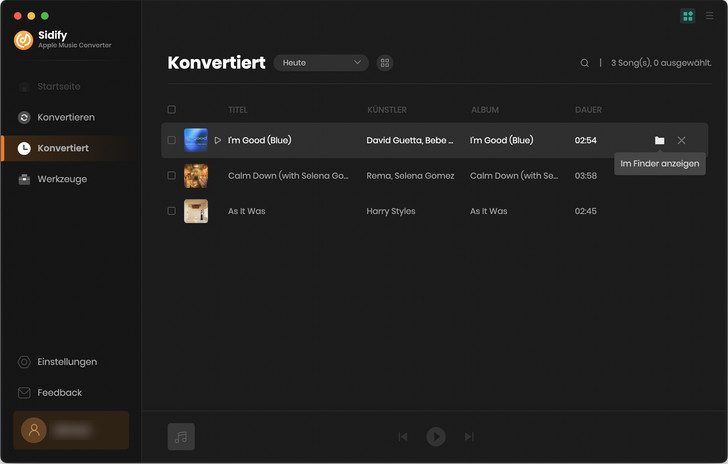Remove I'm Good (Blue) with X icon
The width and height of the screenshot is (728, 464).
coord(681,140)
